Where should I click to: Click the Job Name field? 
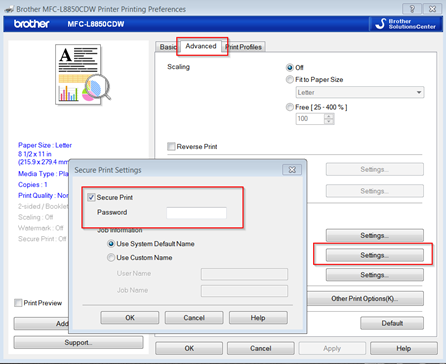coord(244,291)
